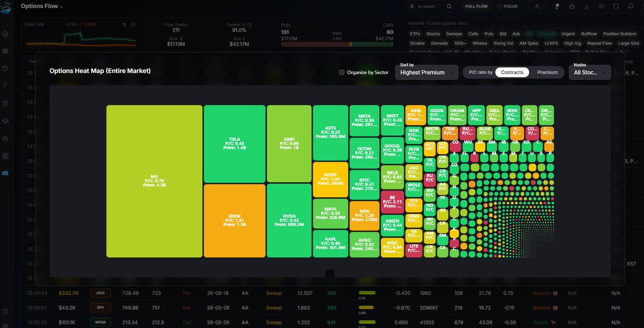This screenshot has width=644, height=328.
Task: Open the graduation cap education icon
Action: coord(5,121)
